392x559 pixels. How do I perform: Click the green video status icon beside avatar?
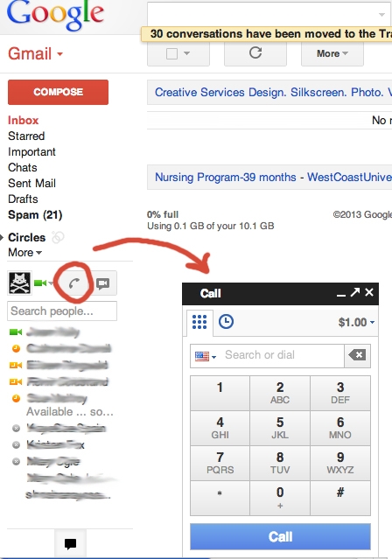coord(40,283)
